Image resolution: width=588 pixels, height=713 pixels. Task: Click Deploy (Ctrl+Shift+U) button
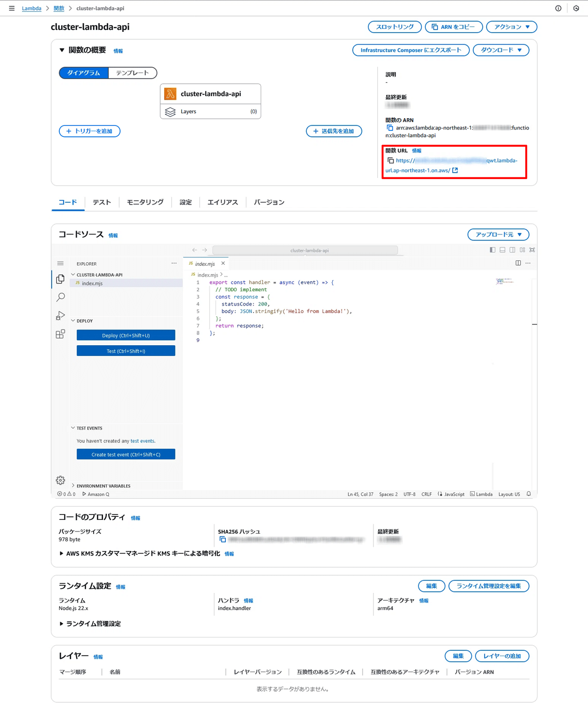point(126,335)
